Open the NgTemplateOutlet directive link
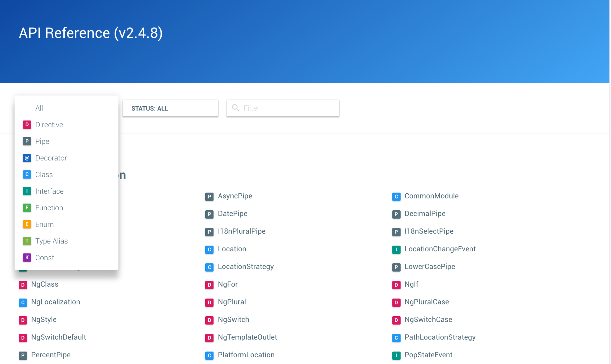611x364 pixels. [247, 337]
